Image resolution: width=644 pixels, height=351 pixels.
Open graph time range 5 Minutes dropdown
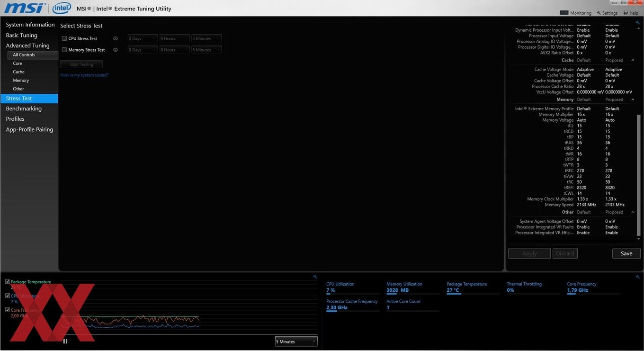pyautogui.click(x=296, y=342)
